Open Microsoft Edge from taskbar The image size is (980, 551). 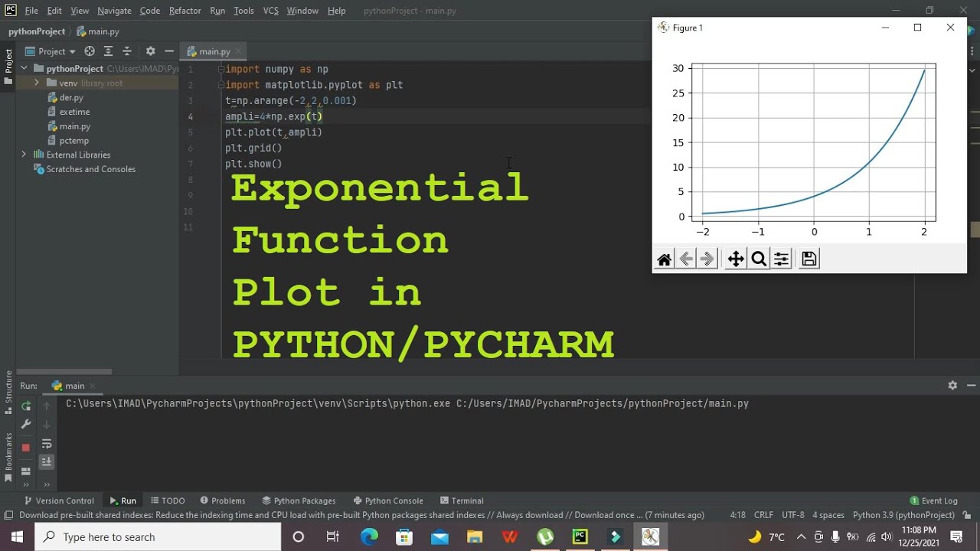(369, 536)
